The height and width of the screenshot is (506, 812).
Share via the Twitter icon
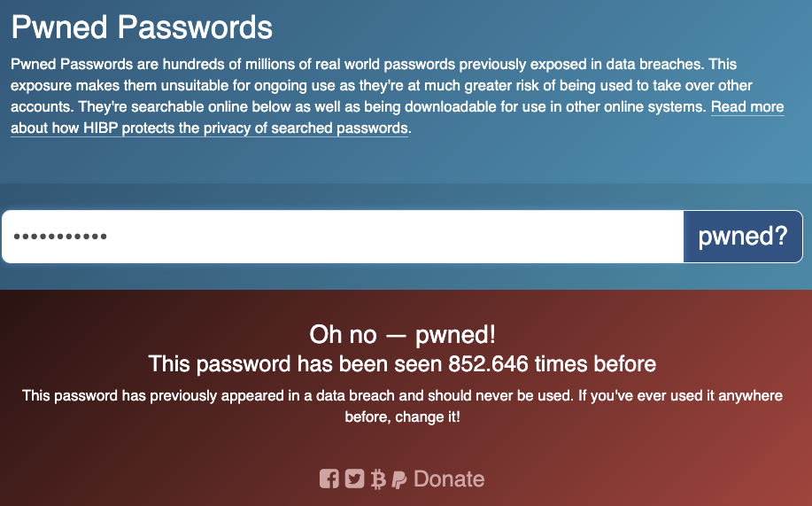coord(355,479)
